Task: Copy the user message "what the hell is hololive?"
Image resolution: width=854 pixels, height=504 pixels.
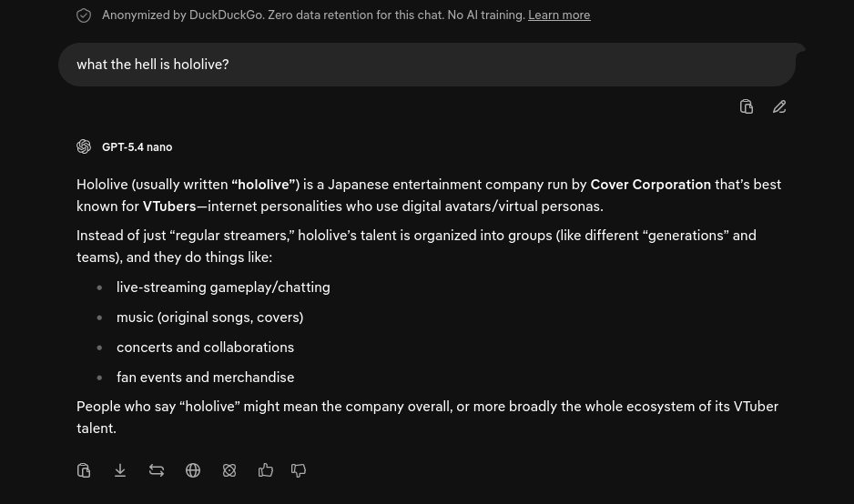Action: (x=747, y=106)
